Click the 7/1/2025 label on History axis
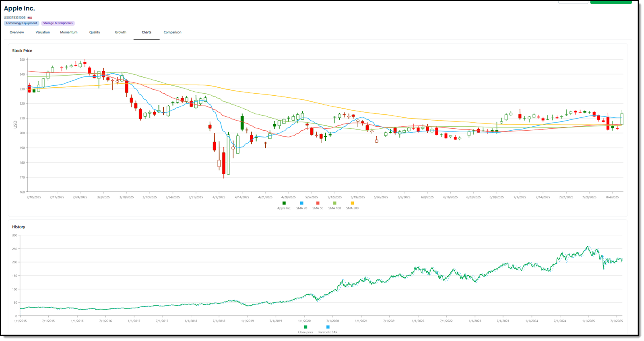This screenshot has width=644, height=341. click(x=617, y=321)
